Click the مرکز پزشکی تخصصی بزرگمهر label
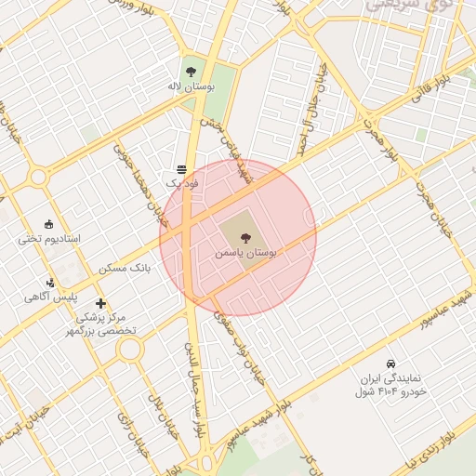 coord(100,324)
